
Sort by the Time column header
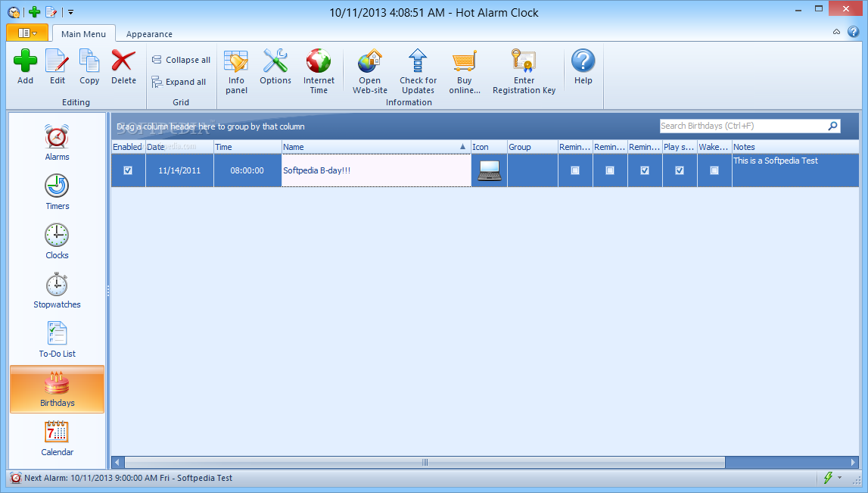tap(247, 147)
